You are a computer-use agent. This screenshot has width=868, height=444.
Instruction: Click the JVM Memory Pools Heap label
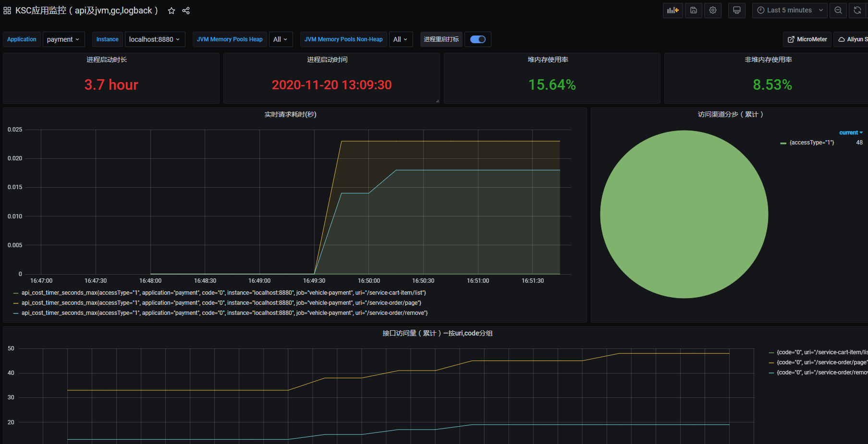click(230, 39)
